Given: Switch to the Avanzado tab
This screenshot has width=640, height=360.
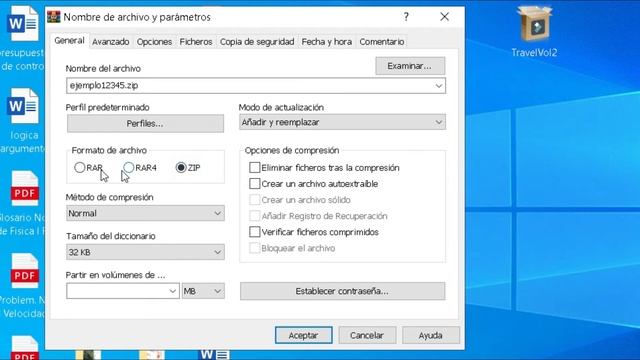Looking at the screenshot, I should (x=111, y=42).
